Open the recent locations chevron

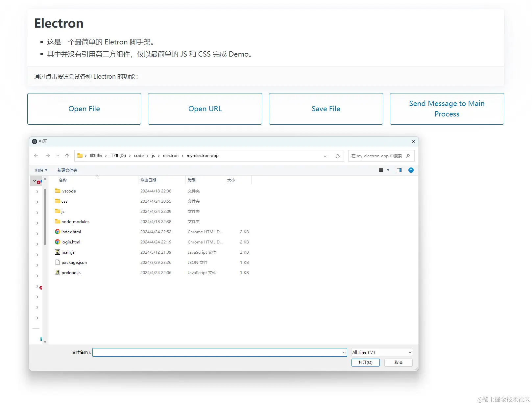click(x=58, y=156)
